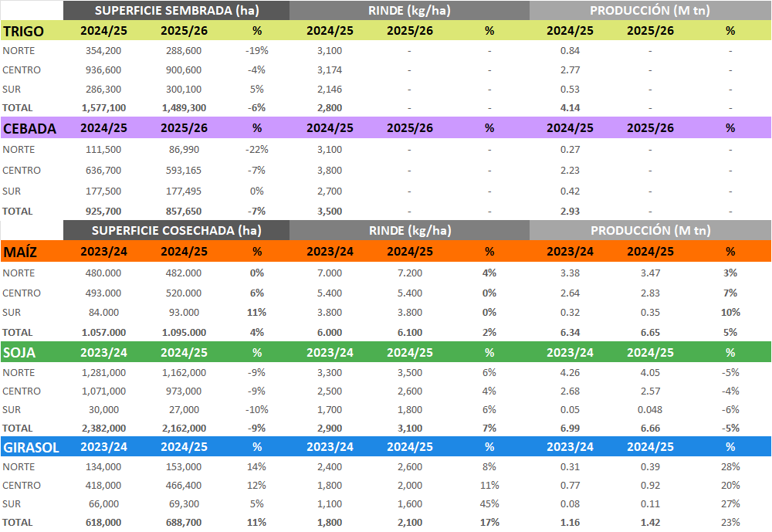Image resolution: width=772 pixels, height=532 pixels.
Task: Select the CEBADA crop header cell
Action: coord(29,128)
